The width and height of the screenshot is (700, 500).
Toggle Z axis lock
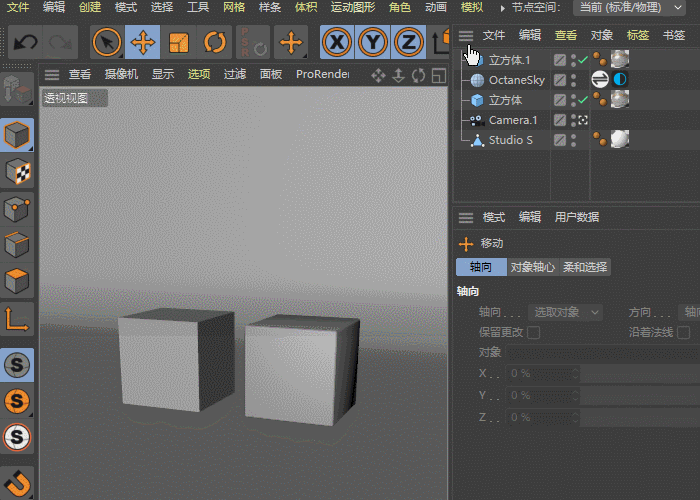coord(408,42)
